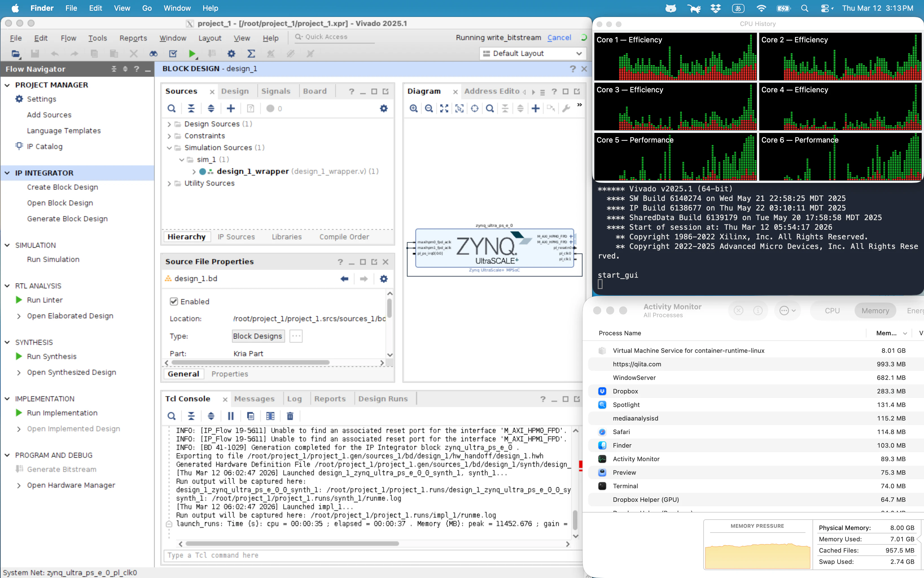Screen dimensions: 924x578
Task: Enable the design_1.bd Enabled checkbox
Action: (x=174, y=301)
